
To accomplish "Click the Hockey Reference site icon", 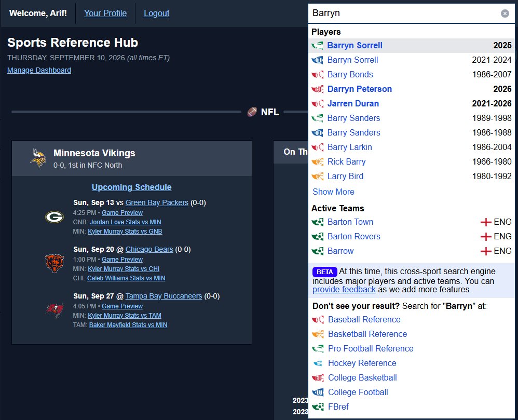I will point(318,363).
